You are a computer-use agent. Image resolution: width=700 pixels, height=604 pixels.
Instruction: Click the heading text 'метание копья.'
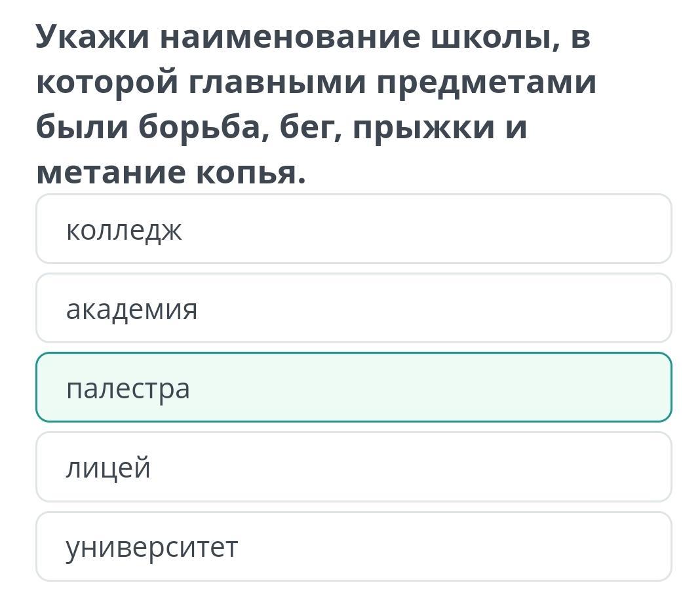171,173
